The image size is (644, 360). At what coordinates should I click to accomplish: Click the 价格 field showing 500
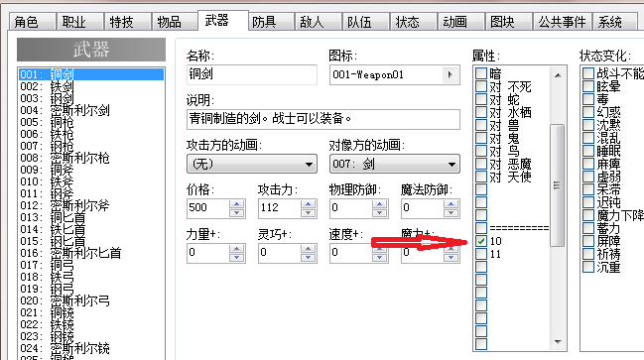[x=208, y=208]
